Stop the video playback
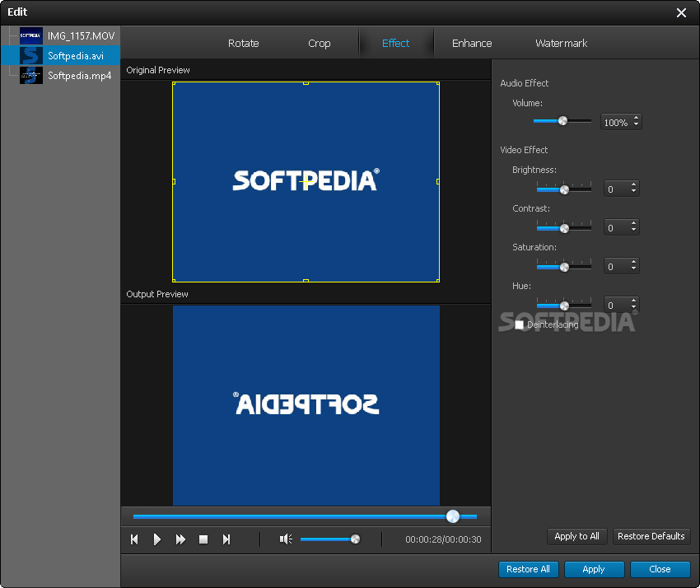 pyautogui.click(x=203, y=539)
